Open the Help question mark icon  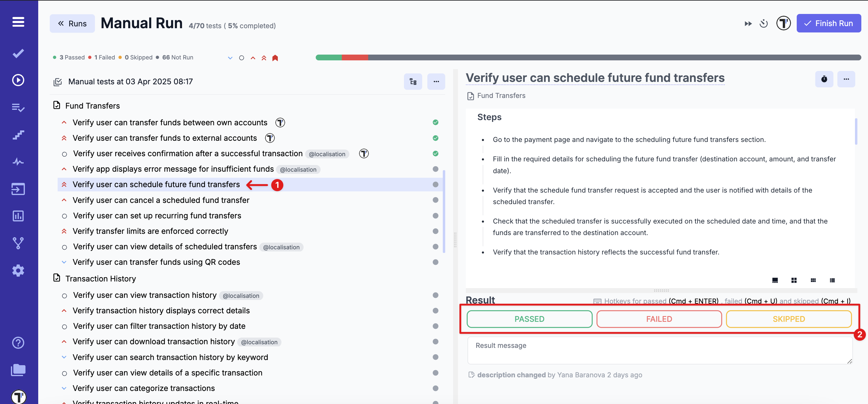point(18,343)
